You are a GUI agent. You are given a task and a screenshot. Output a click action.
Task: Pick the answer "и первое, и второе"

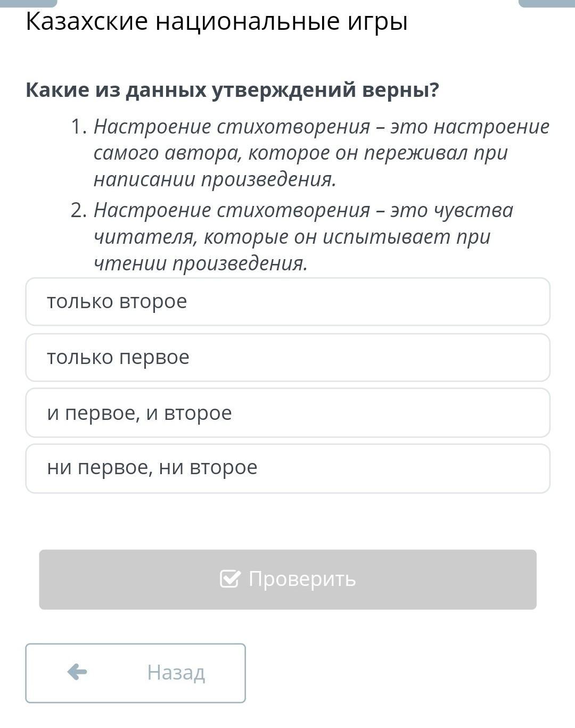coord(287,413)
